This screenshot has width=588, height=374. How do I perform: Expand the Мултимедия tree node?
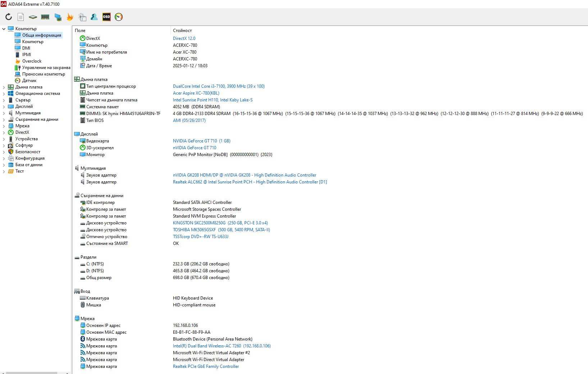click(4, 113)
